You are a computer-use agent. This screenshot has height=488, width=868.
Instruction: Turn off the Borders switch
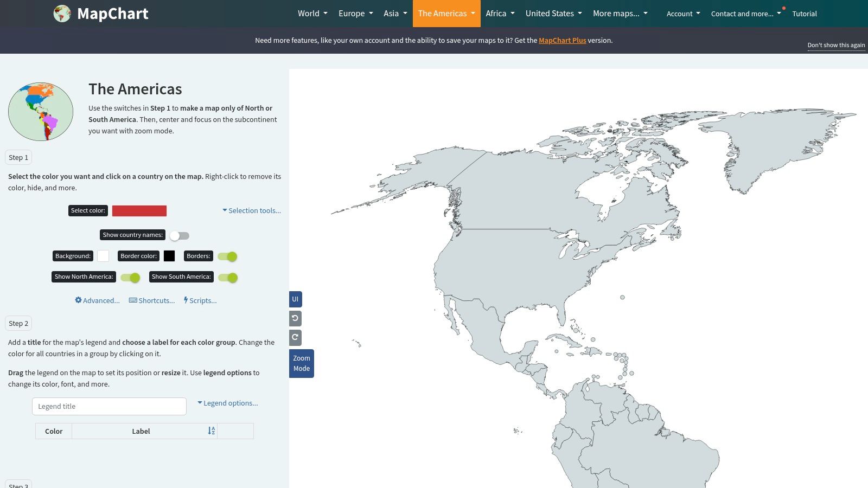coord(227,256)
